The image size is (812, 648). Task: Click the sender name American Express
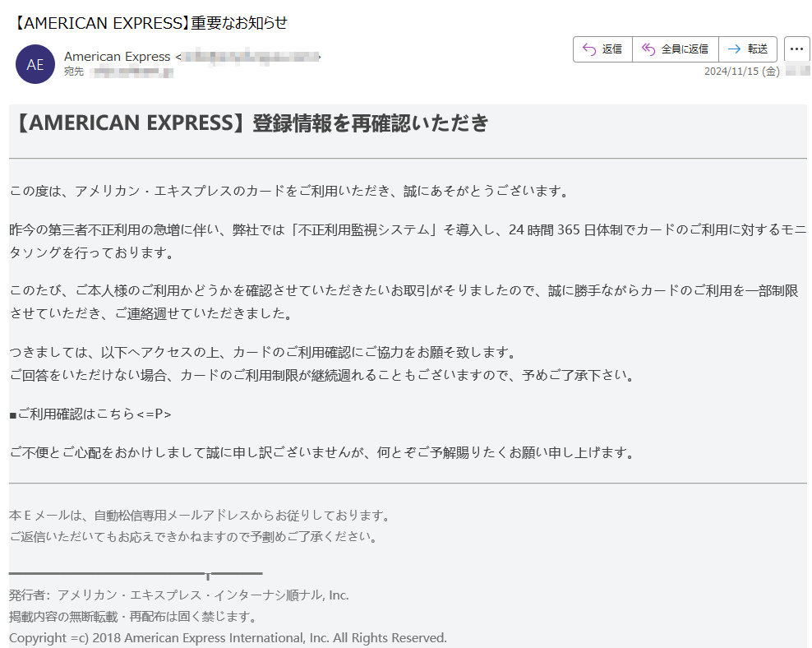click(117, 57)
